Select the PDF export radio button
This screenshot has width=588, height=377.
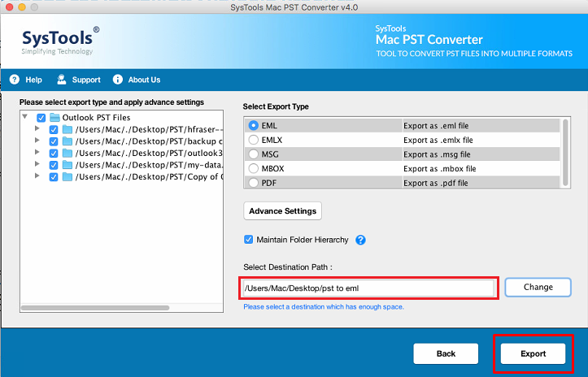tap(254, 183)
